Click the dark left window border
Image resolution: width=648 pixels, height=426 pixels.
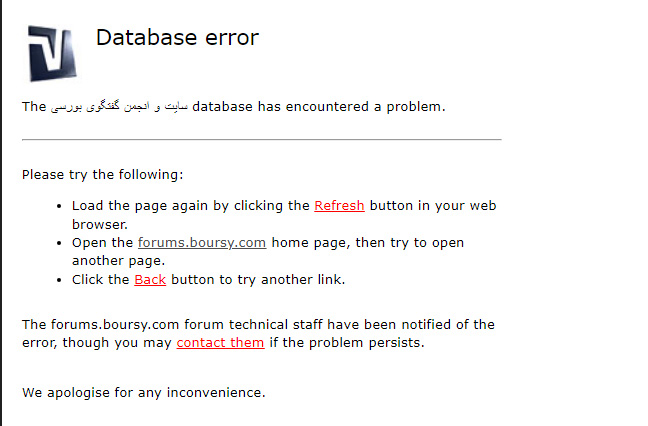tap(1, 213)
